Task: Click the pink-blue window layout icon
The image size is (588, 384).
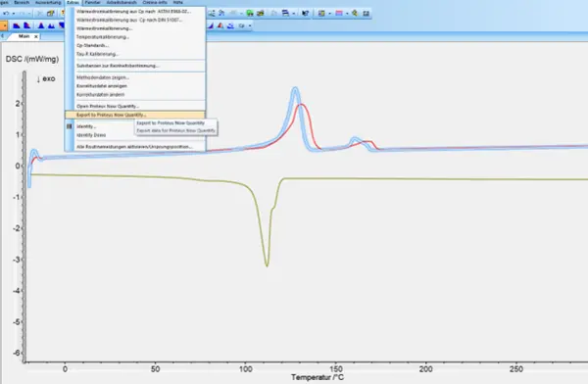Action: tap(339, 14)
